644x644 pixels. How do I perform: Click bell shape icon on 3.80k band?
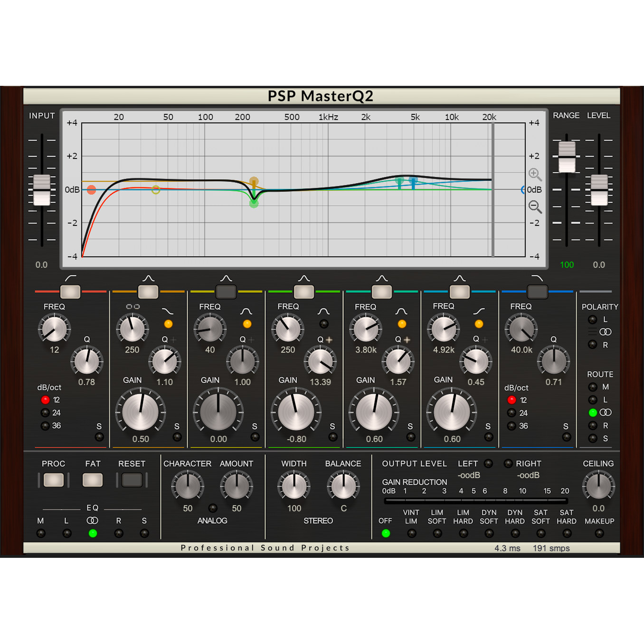(x=401, y=311)
